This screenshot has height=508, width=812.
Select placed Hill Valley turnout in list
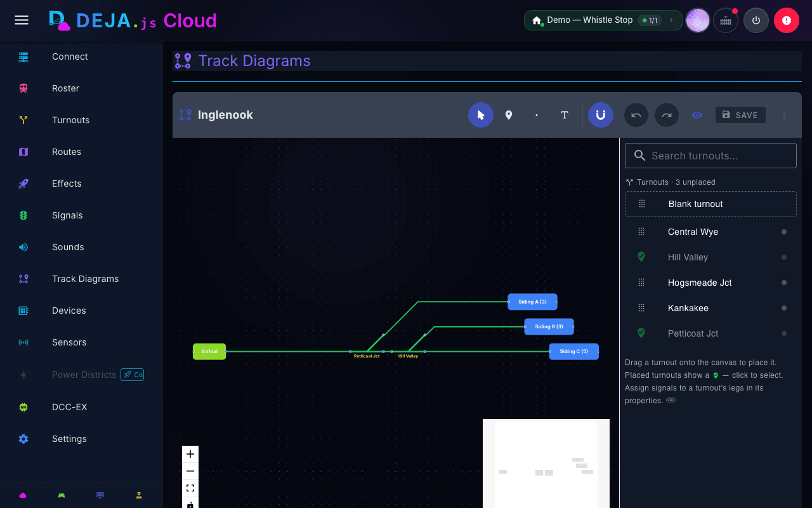click(x=710, y=257)
